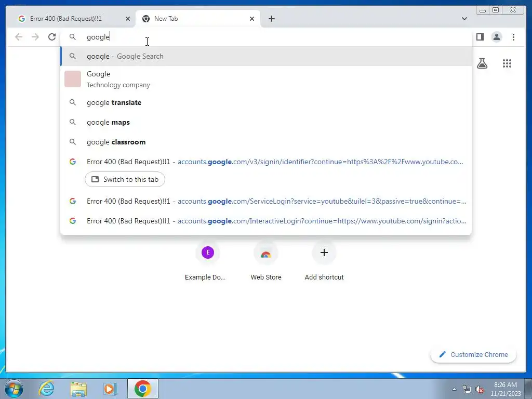
Task: Open the Chrome profile avatar menu
Action: tap(496, 37)
